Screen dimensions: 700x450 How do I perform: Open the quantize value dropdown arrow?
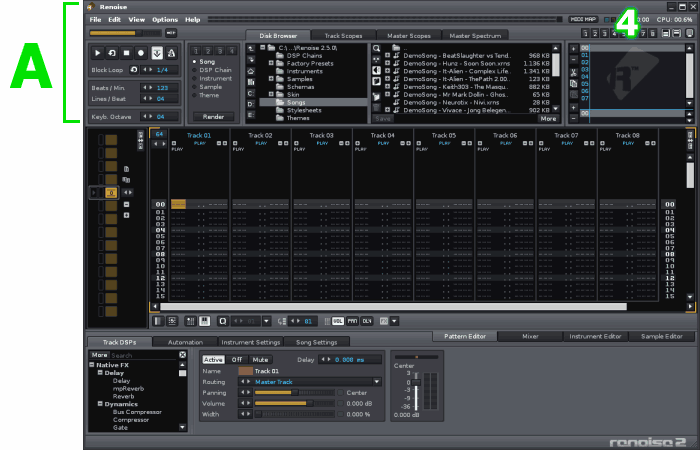tap(267, 321)
